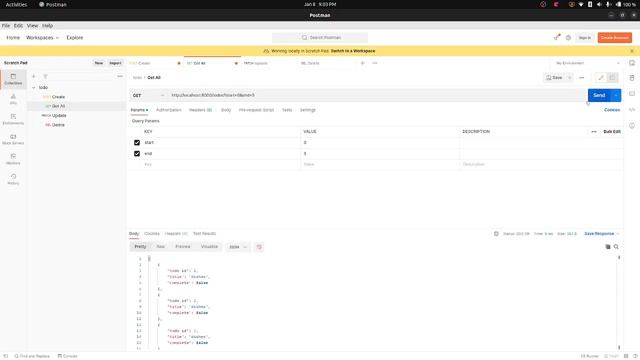Click the filter icon above the collections list
This screenshot has width=640, height=360.
[x=45, y=76]
